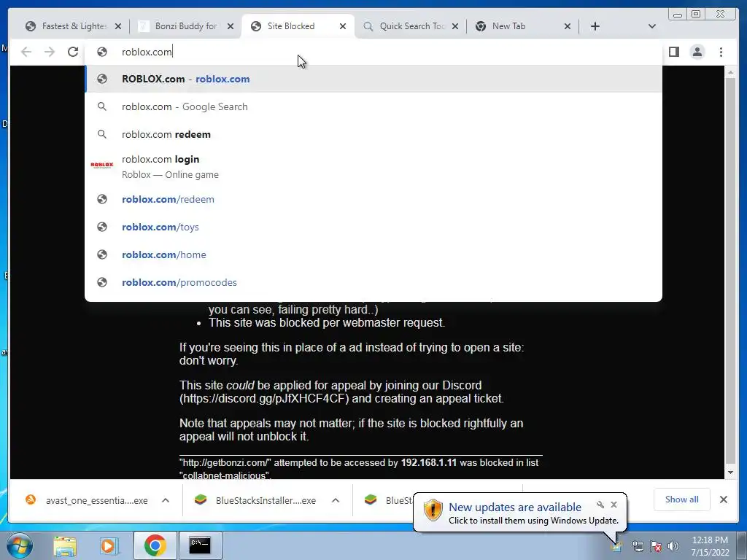Open the Chrome profile avatar
The image size is (747, 560).
click(x=697, y=52)
